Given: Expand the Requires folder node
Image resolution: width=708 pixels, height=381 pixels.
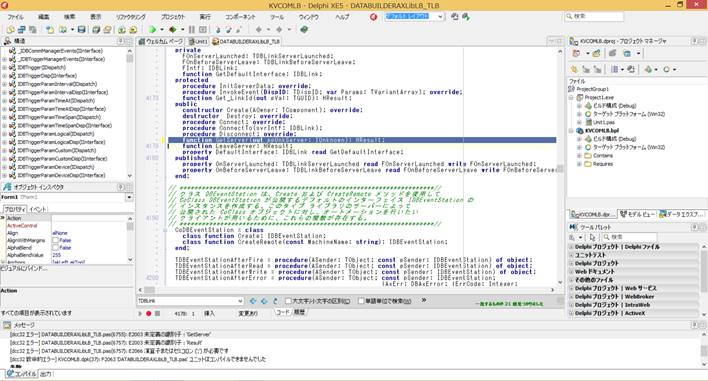Looking at the screenshot, I should 579,164.
